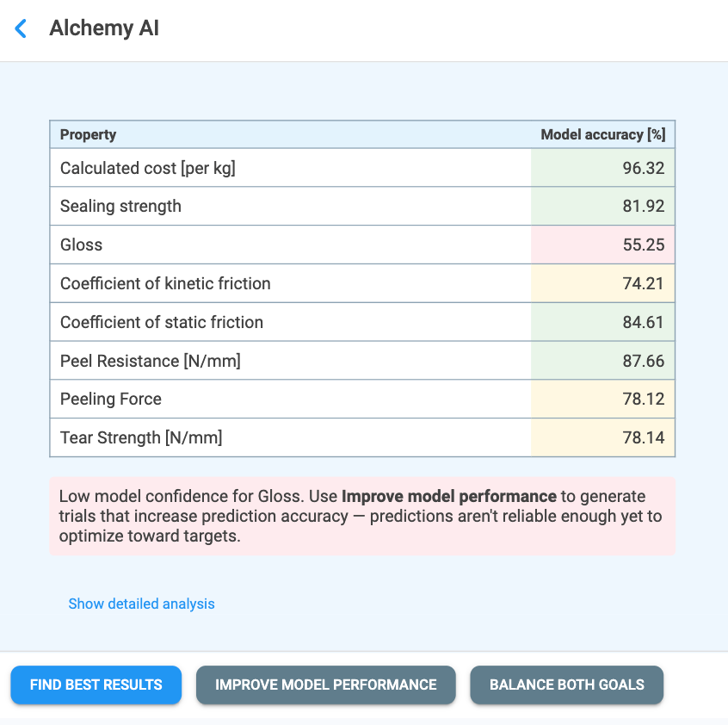Select the Calculated cost [per kg] row
Screen dimensions: 728x725
tap(362, 168)
